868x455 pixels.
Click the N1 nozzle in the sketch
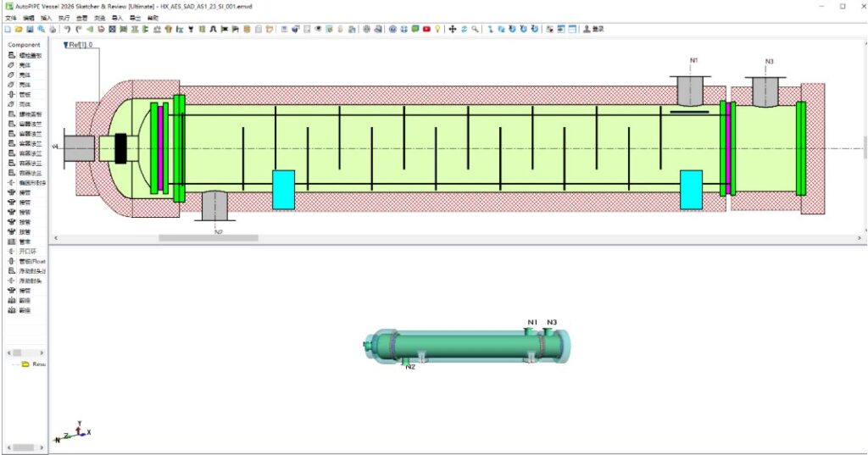click(693, 90)
